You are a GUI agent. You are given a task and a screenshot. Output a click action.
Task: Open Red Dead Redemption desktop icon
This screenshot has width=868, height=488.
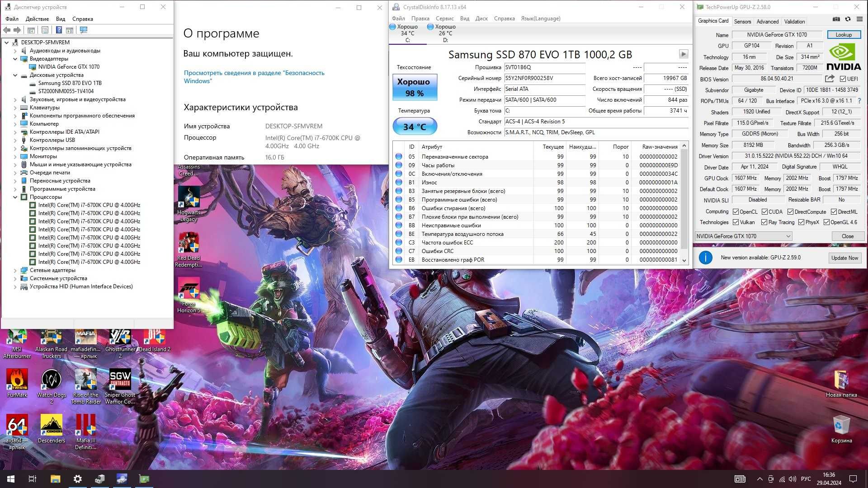click(x=189, y=250)
